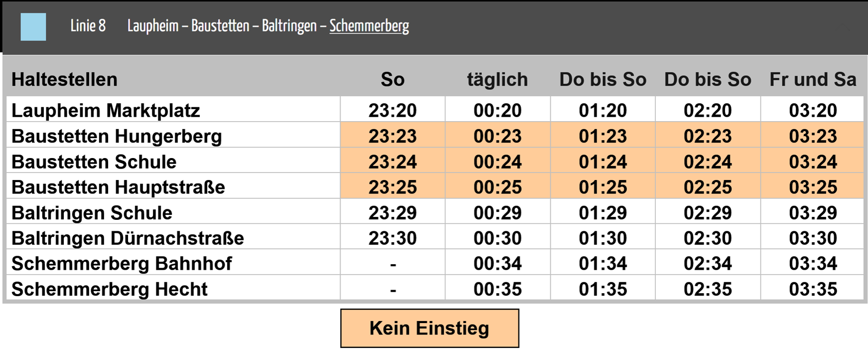Click the light blue Linie 8 color square
The width and height of the screenshot is (868, 349).
coord(33,27)
